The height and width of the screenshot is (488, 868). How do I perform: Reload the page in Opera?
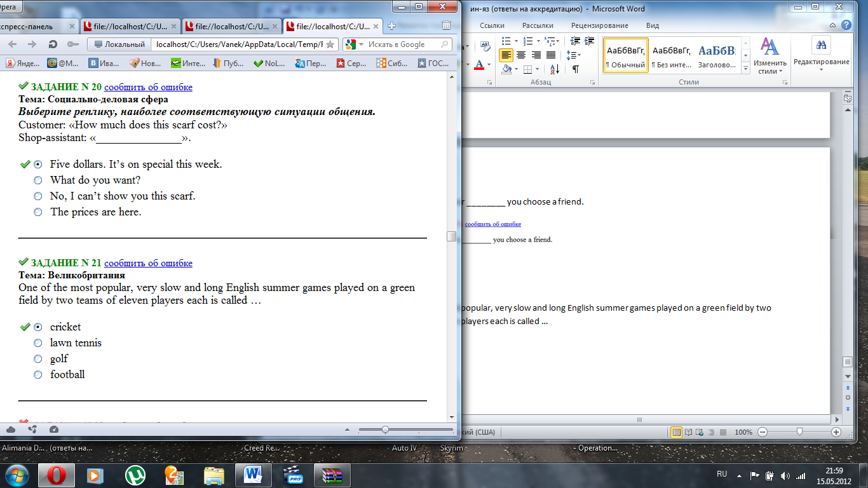(53, 44)
